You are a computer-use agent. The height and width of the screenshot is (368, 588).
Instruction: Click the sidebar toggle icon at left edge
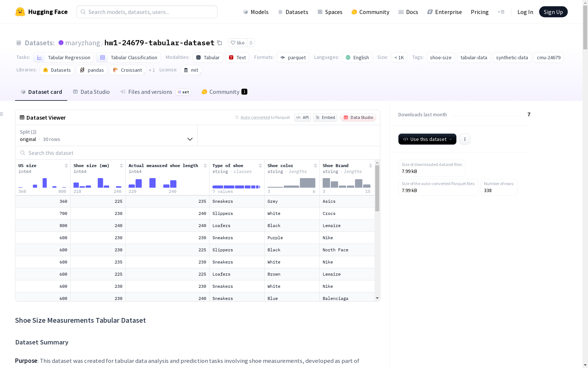pos(1,114)
